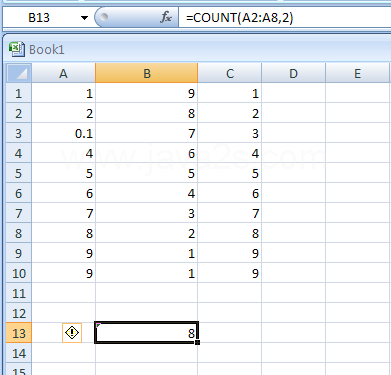Screen dimensions: 391x375
Task: Select row 5 header
Action: coord(19,173)
